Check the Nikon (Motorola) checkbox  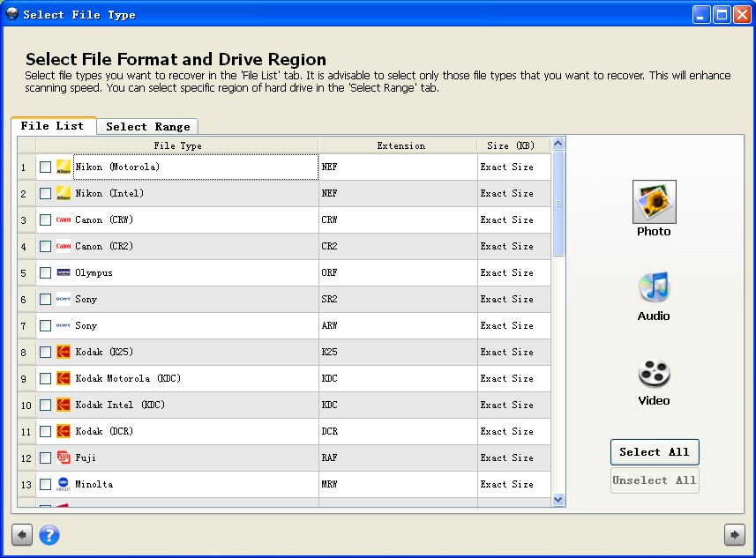(45, 167)
